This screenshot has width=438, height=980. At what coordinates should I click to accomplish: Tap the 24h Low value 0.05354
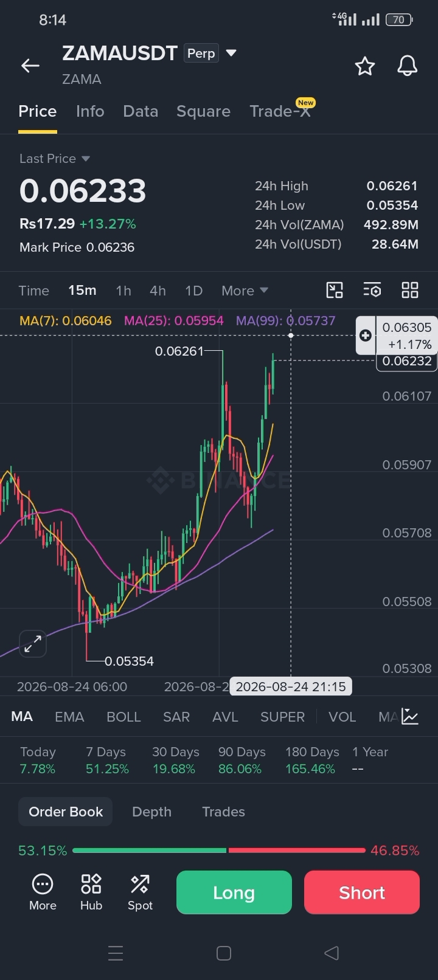point(392,205)
